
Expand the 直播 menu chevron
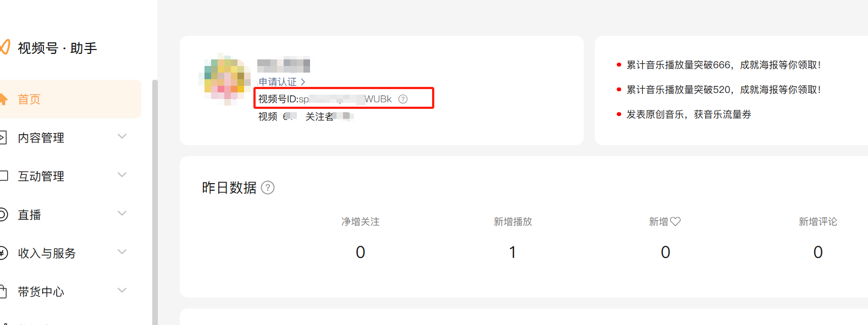[122, 213]
